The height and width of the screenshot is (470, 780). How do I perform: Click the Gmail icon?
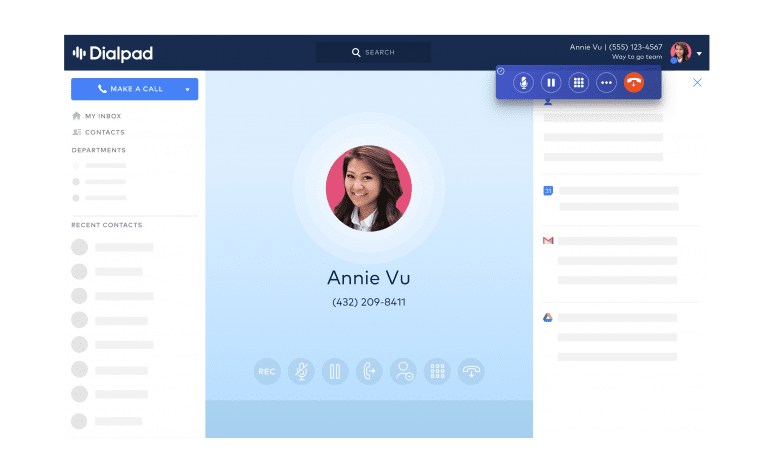click(x=548, y=241)
